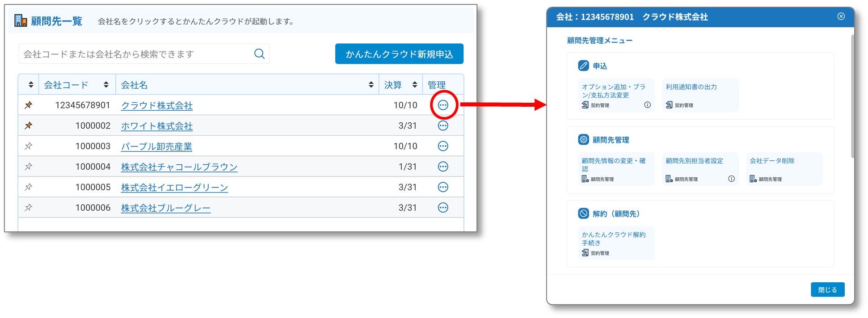The height and width of the screenshot is (318, 868).
Task: Click info icon on オプション追加 card
Action: 647,105
